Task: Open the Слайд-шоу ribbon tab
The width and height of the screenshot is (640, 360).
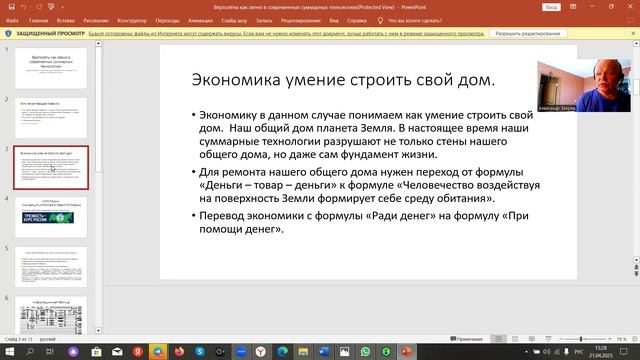Action: [234, 20]
